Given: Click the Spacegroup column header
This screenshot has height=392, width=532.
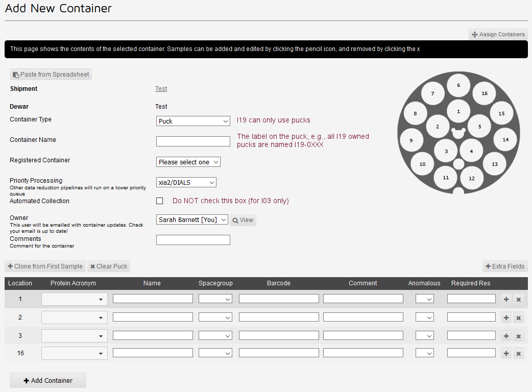Looking at the screenshot, I should coord(215,283).
